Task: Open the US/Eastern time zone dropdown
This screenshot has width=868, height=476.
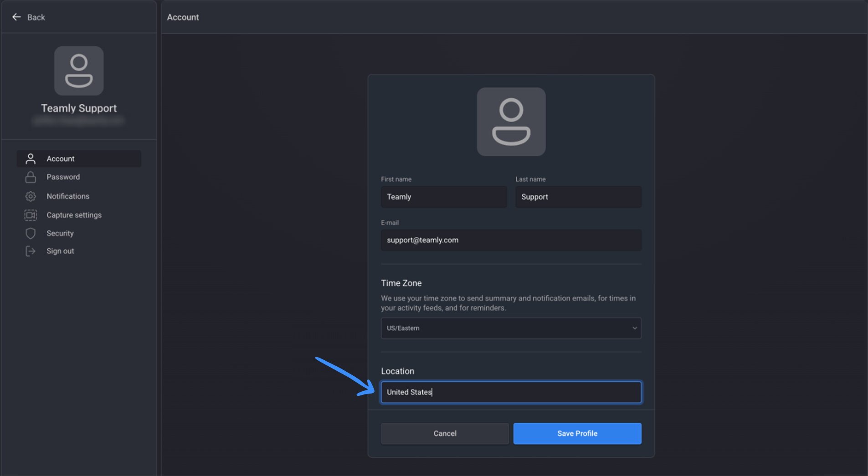Action: (511, 328)
